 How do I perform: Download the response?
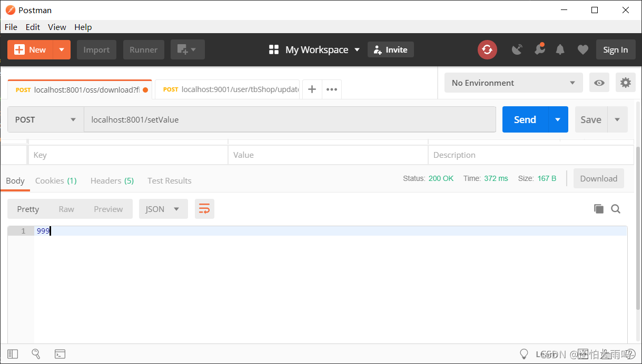point(599,178)
